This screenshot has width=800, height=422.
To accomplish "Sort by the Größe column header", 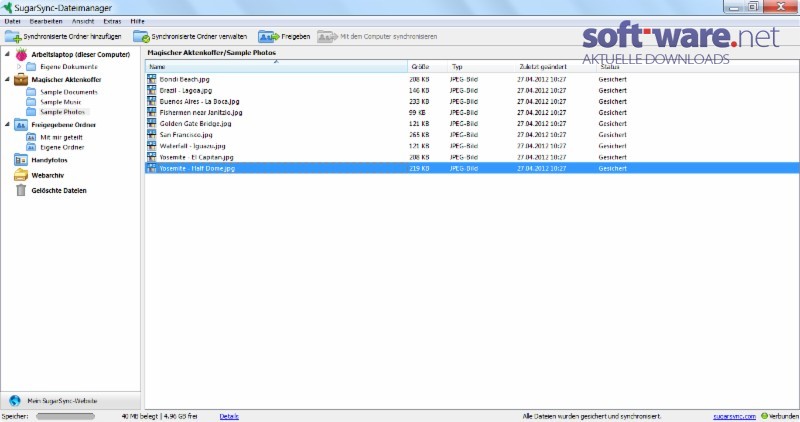I will coord(428,67).
